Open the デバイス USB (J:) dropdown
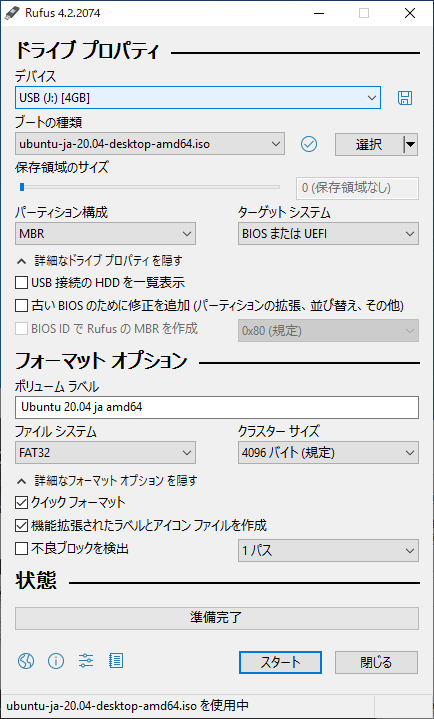The image size is (434, 719). [x=198, y=98]
